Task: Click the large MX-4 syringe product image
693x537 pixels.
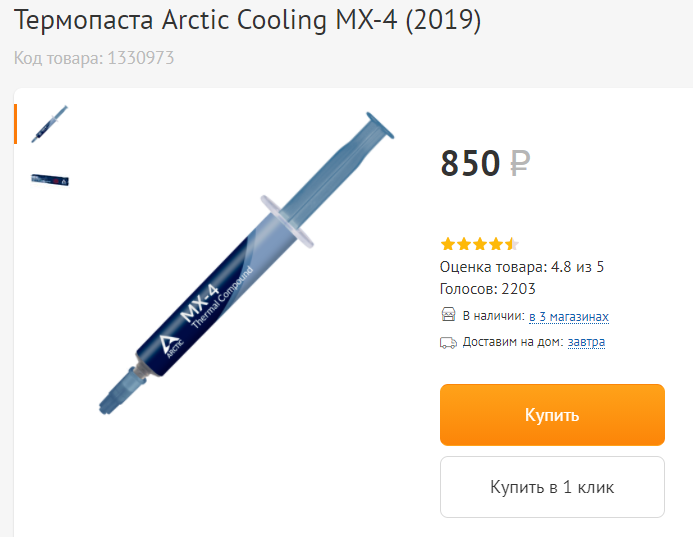Action: (x=246, y=263)
